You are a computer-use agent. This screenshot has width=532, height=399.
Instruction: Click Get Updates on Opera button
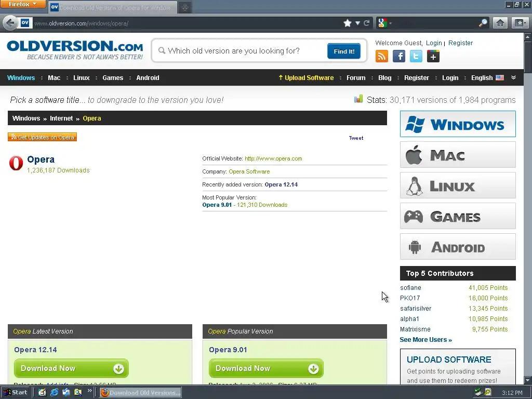43,137
